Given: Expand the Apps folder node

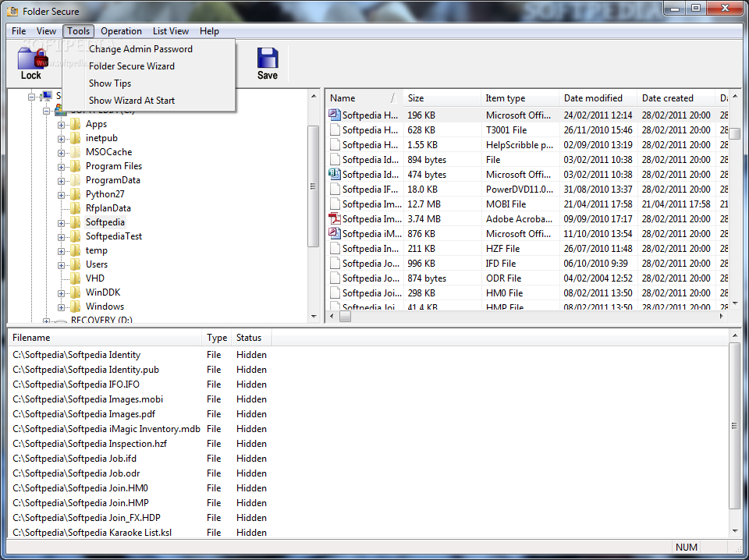Looking at the screenshot, I should [x=61, y=125].
